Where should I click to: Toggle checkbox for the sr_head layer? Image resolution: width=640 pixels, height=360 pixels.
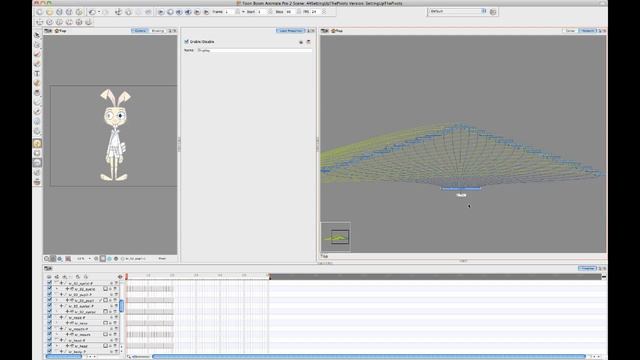pos(49,346)
